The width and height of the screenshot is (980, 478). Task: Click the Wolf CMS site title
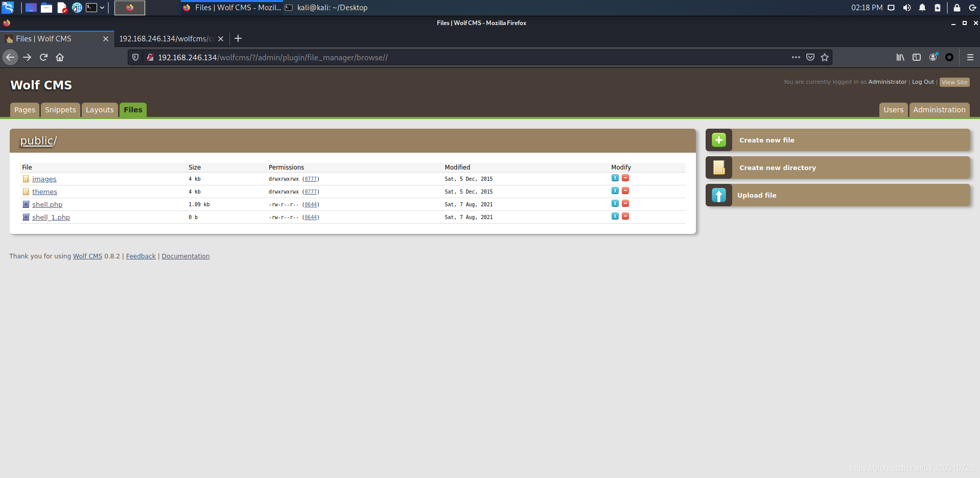[x=41, y=85]
